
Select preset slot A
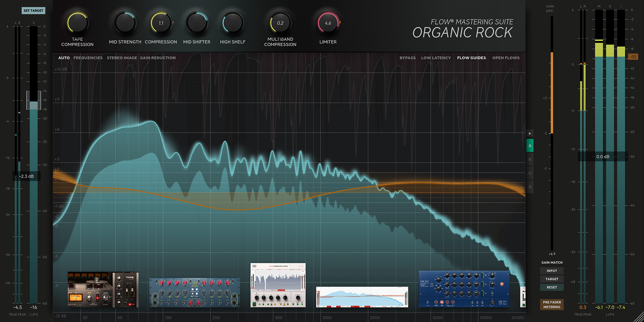(530, 146)
